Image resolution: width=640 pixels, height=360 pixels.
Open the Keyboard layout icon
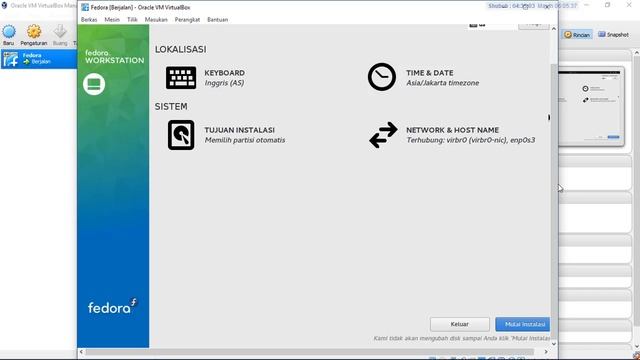coord(181,78)
